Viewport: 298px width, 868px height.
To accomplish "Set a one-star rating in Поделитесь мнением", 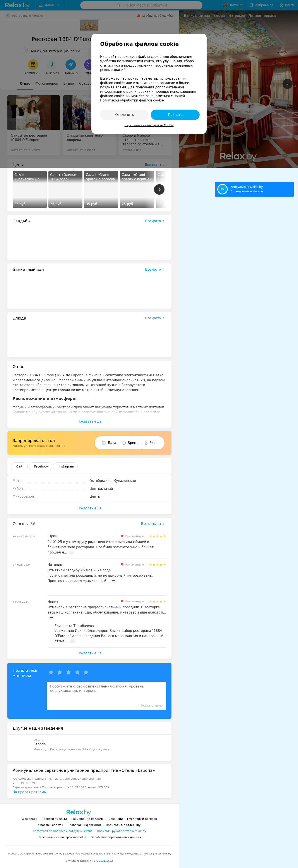I will point(51,672).
